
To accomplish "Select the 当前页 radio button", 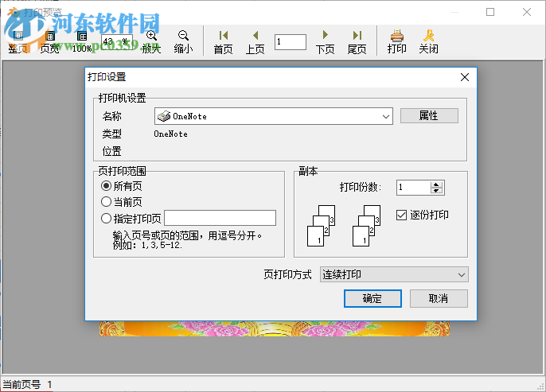I will [106, 202].
